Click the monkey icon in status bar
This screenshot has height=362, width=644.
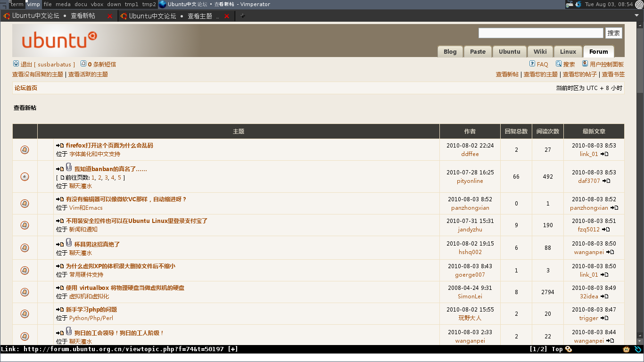[627, 349]
